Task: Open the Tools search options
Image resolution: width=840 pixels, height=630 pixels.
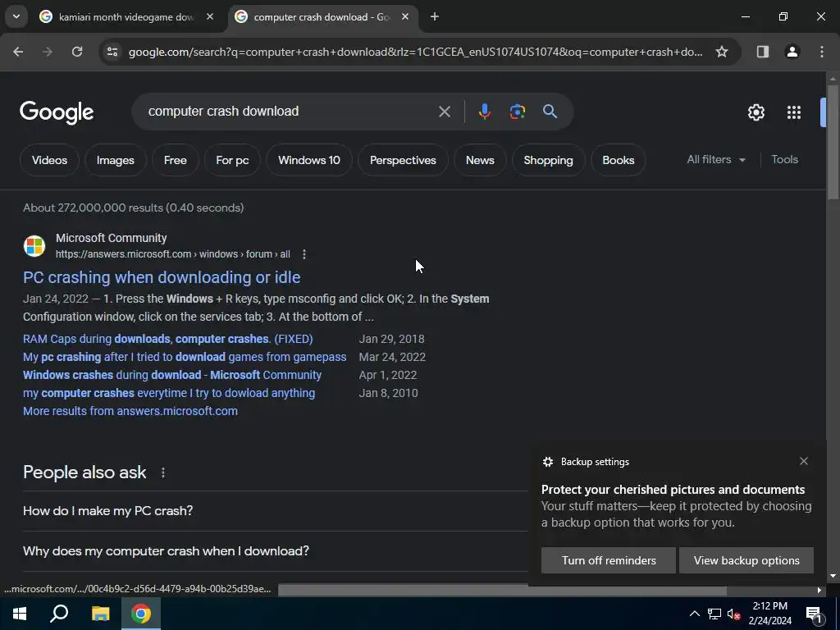Action: pyautogui.click(x=784, y=160)
